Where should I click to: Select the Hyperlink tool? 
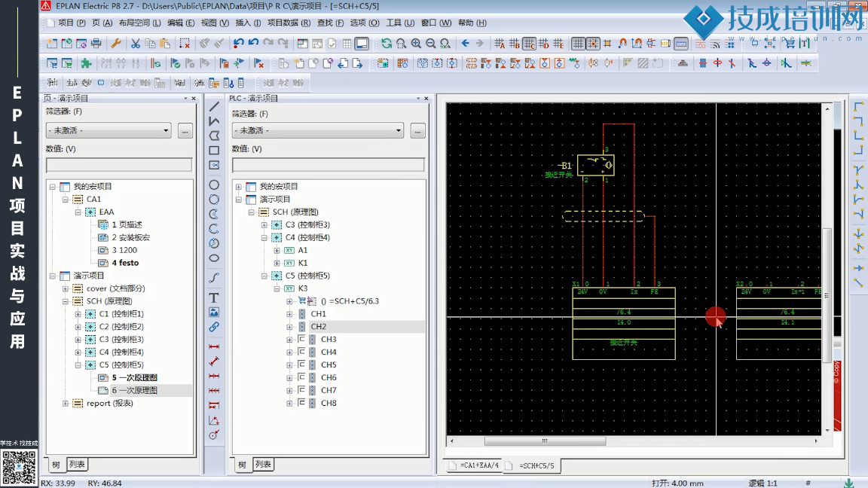(214, 327)
